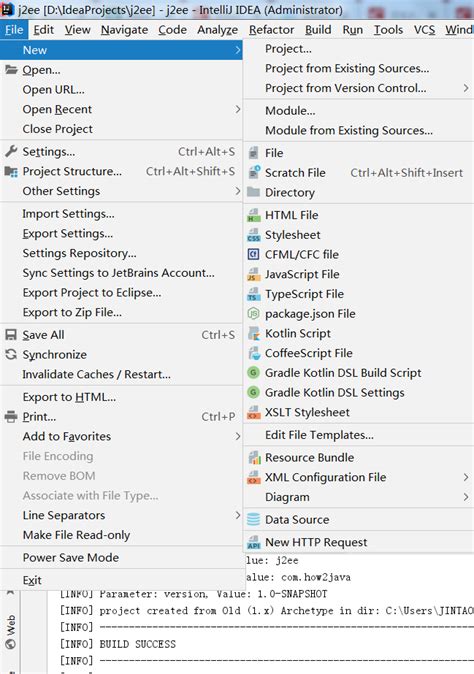Click the Gradle Kotlin DSL Build Script icon
The image size is (474, 674).
(254, 373)
